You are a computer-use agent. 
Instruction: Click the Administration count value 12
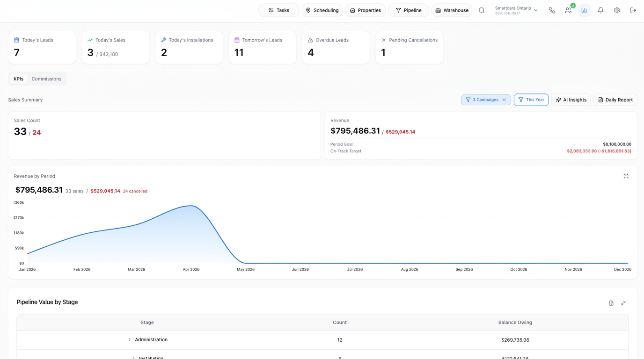click(340, 340)
